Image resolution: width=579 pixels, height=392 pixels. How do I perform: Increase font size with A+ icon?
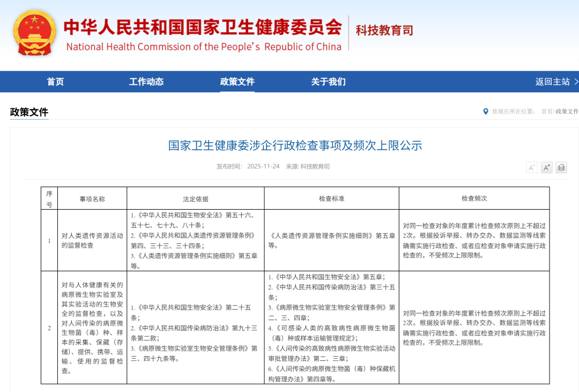coord(546,168)
